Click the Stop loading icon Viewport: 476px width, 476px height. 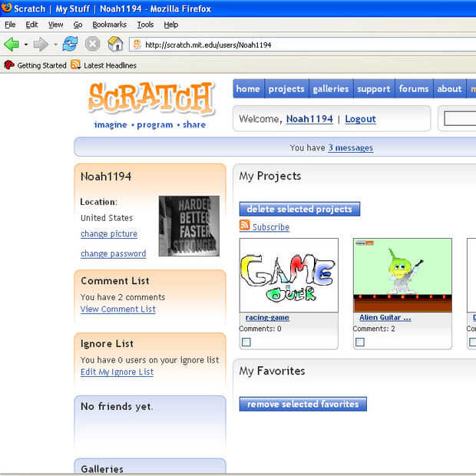click(92, 44)
